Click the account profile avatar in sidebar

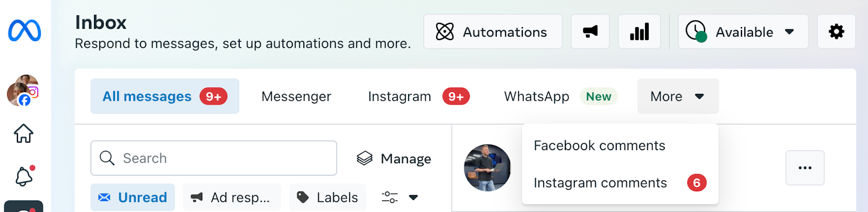22,91
